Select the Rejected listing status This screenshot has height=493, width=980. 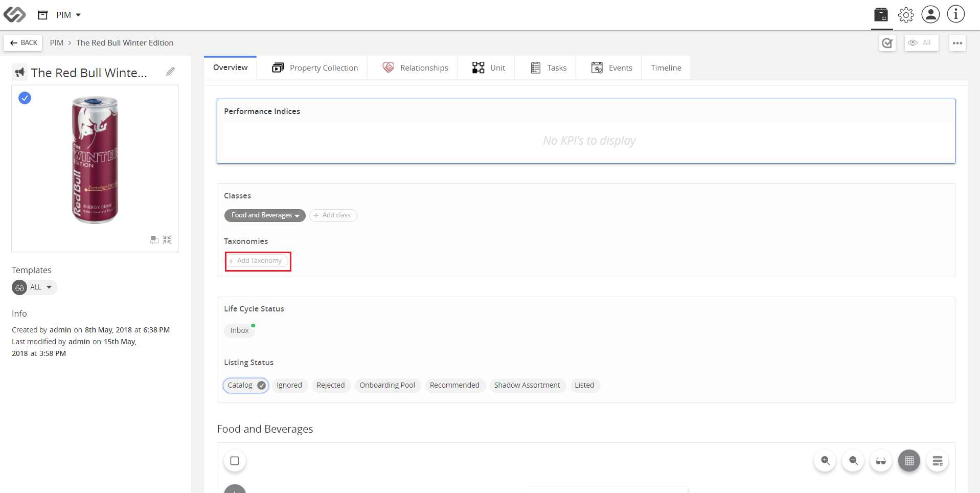tap(331, 385)
